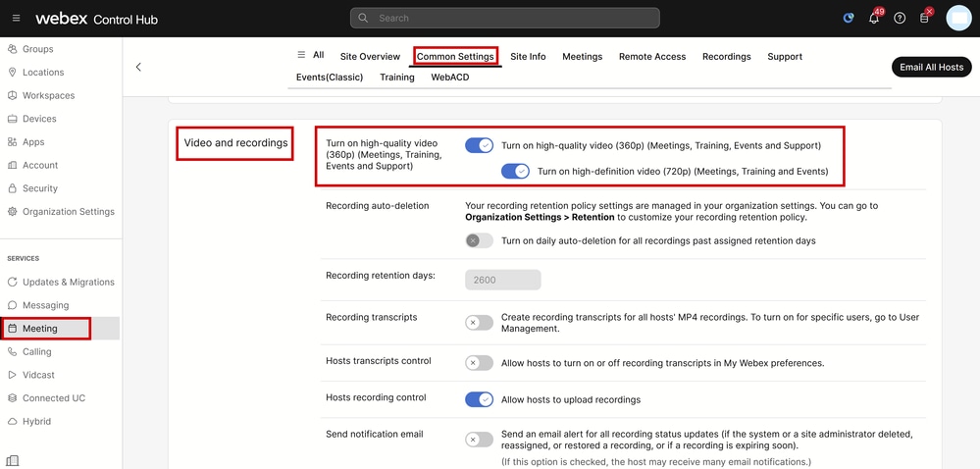Go back using the left chevron arrow

138,67
